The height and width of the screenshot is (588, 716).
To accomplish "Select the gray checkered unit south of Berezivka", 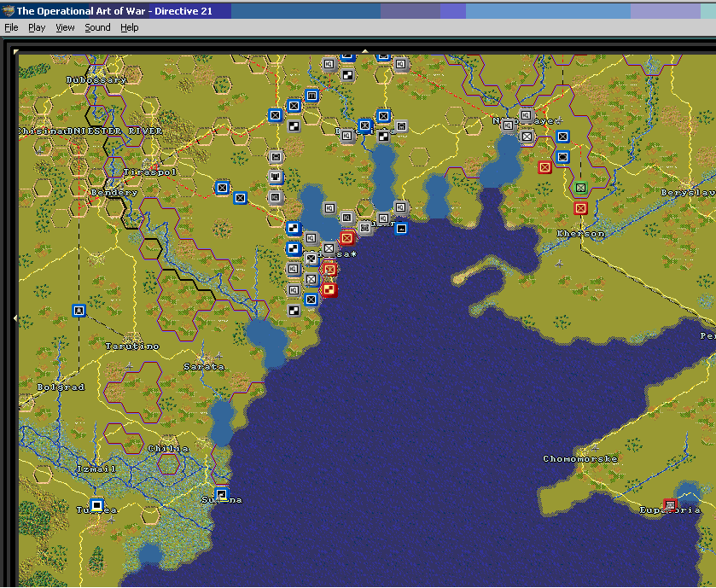I will [x=383, y=136].
